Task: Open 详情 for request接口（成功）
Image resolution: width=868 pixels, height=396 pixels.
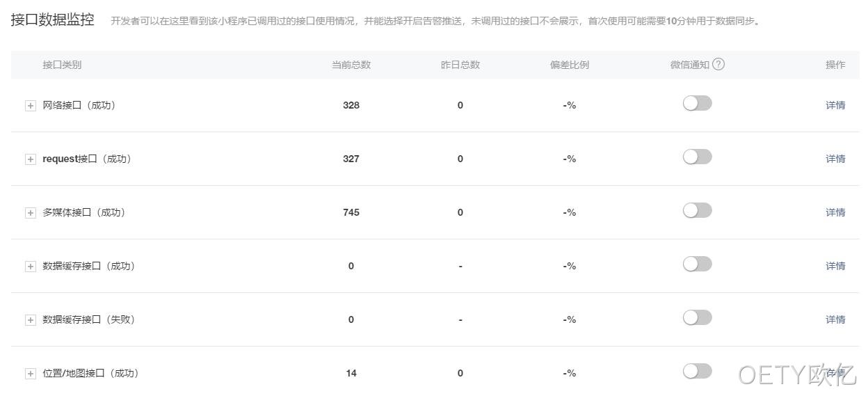Action: [x=835, y=159]
